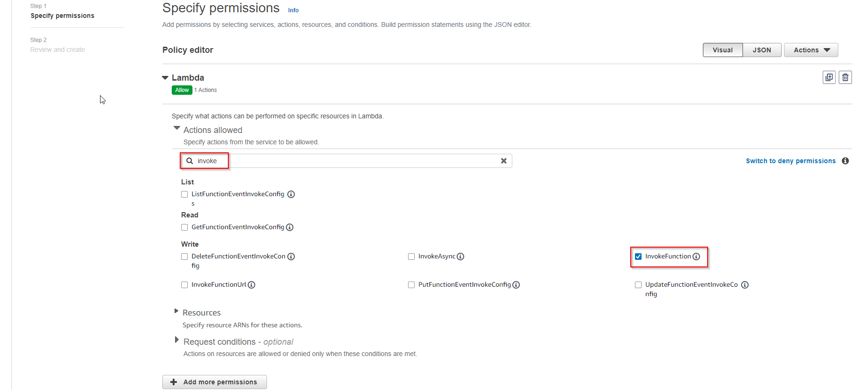The image size is (868, 390).
Task: Expand the Resources section
Action: click(x=176, y=311)
